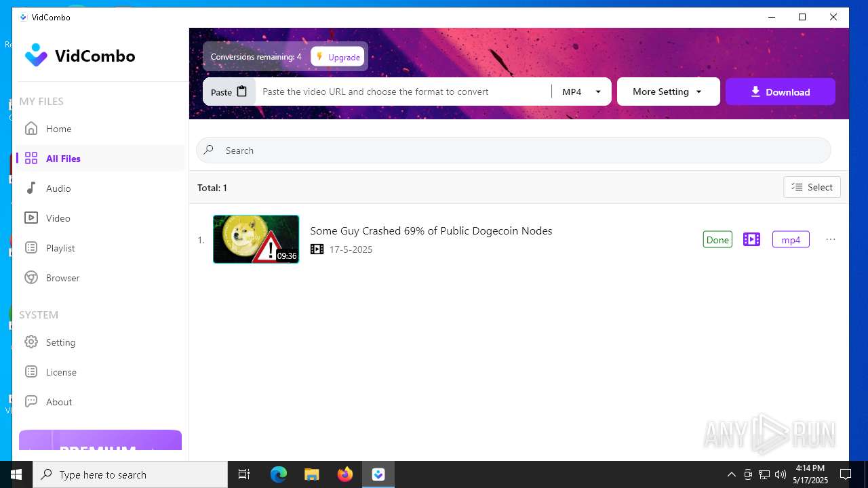
Task: Click the Video play icon in sidebar
Action: click(31, 218)
